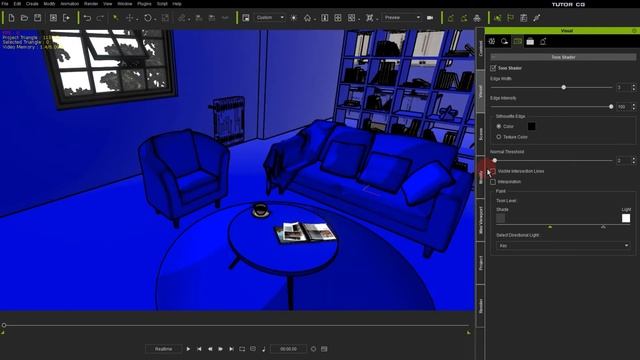Enable the Interpolation checkbox

pos(493,182)
